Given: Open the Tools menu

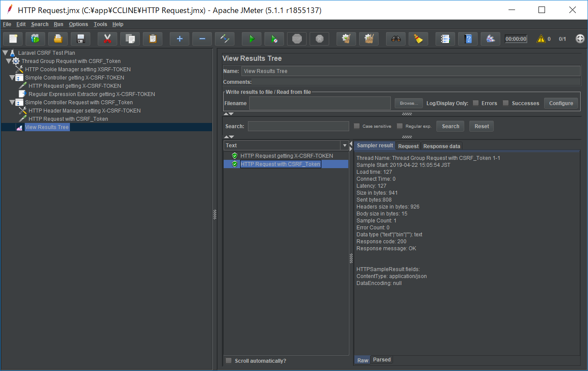Looking at the screenshot, I should click(100, 24).
